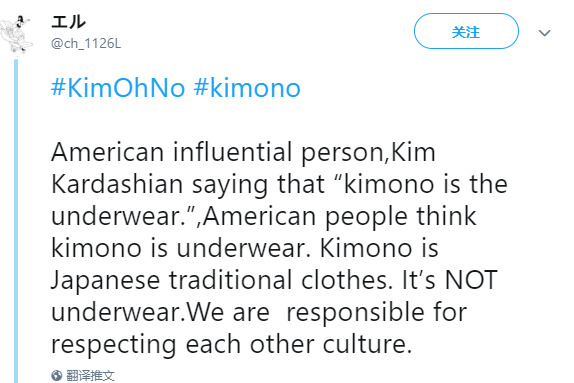Follow the user with 关注 button
The image size is (574, 383).
(466, 31)
